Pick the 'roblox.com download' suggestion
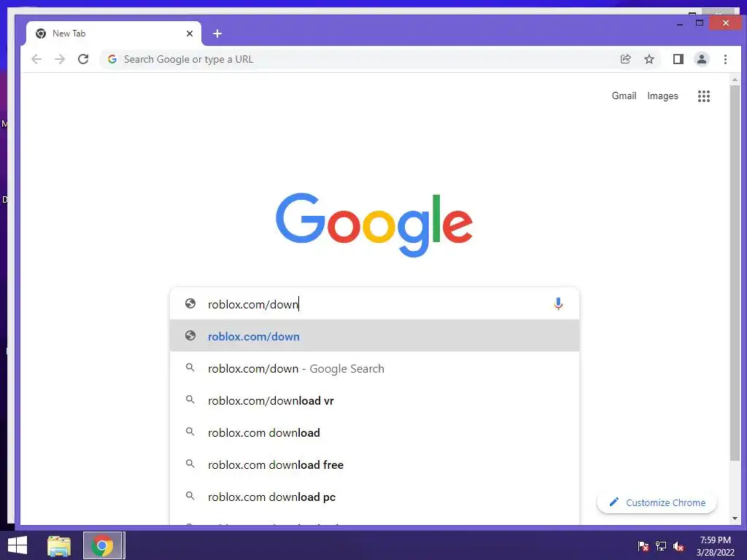Image resolution: width=747 pixels, height=560 pixels. coord(374,433)
